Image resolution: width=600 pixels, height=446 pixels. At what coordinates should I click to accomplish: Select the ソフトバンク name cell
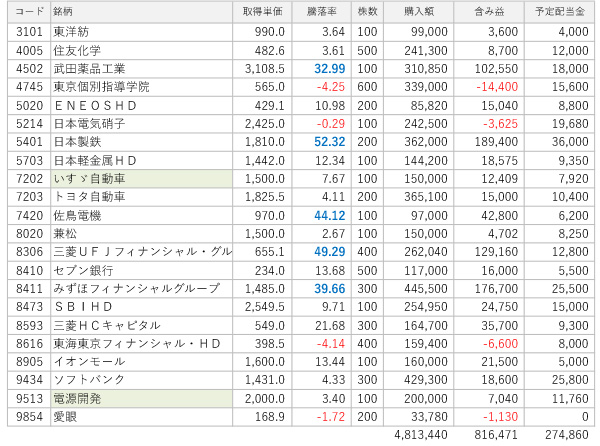pyautogui.click(x=142, y=380)
